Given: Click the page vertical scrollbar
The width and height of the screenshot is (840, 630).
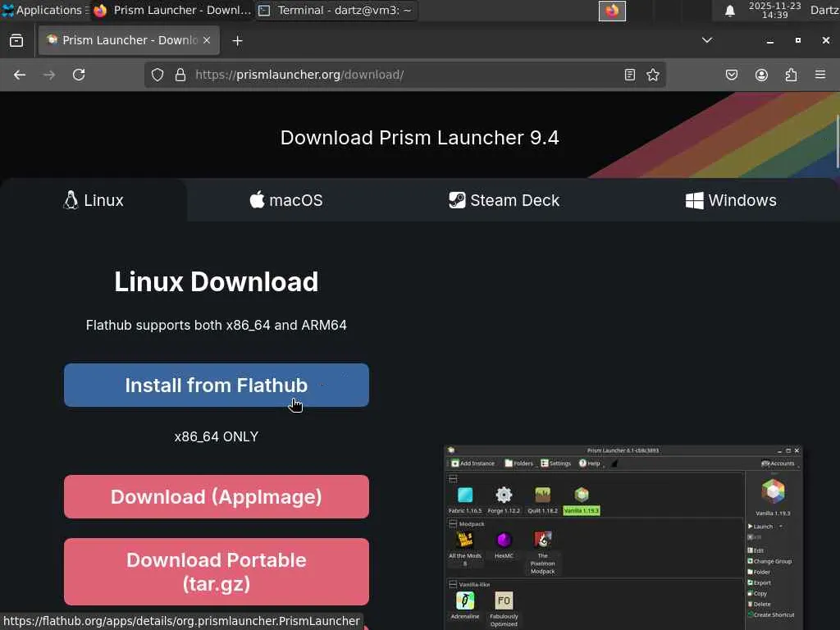Looking at the screenshot, I should (837, 142).
